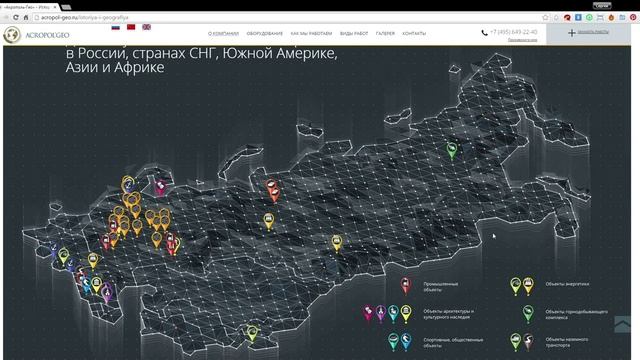Click blue sport objects pin in legend
This screenshot has width=640, height=360.
point(406,341)
